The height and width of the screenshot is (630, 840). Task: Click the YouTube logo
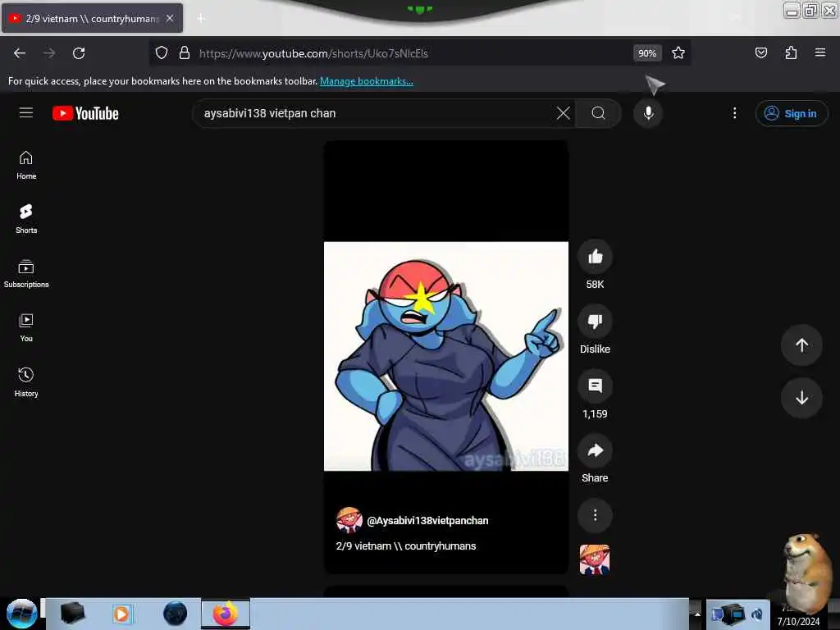[x=85, y=113]
